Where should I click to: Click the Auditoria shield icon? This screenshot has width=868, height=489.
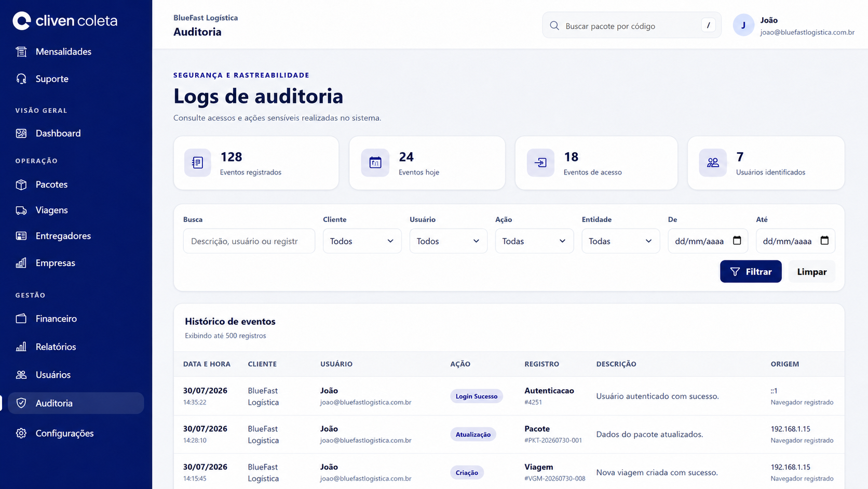pos(21,403)
